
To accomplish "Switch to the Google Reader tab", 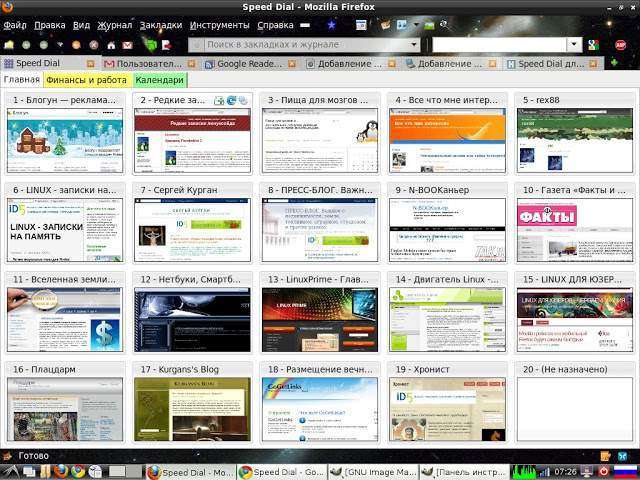I will click(249, 64).
